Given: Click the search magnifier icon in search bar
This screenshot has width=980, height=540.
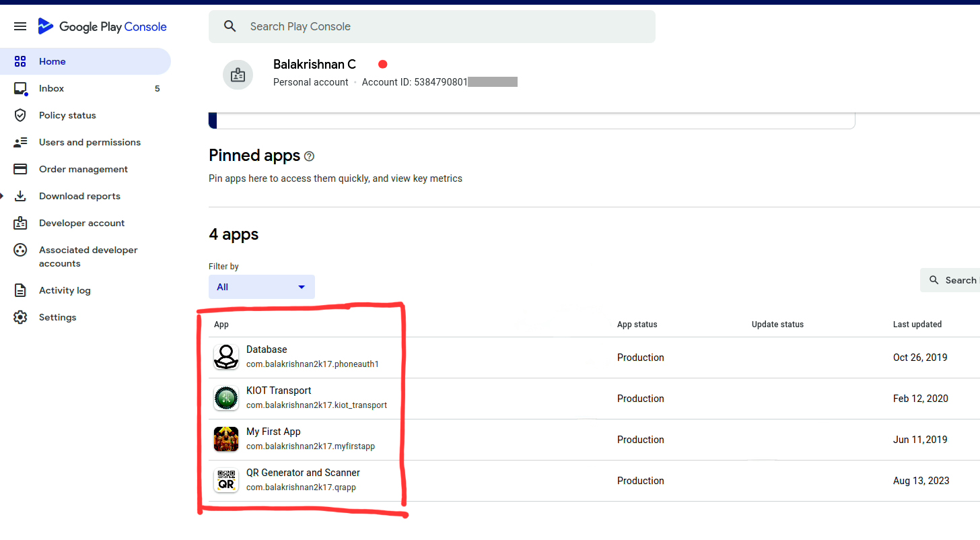Looking at the screenshot, I should point(230,27).
